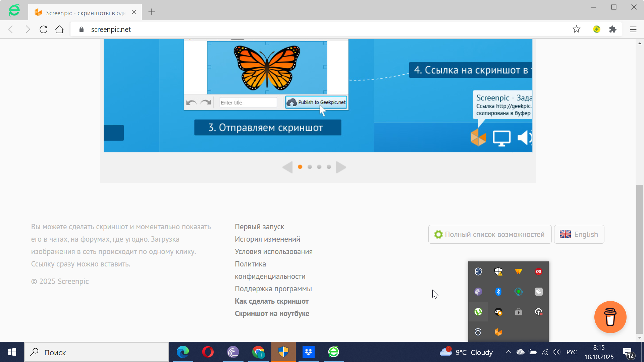
Task: Select the third slideshow dot
Action: tap(319, 167)
